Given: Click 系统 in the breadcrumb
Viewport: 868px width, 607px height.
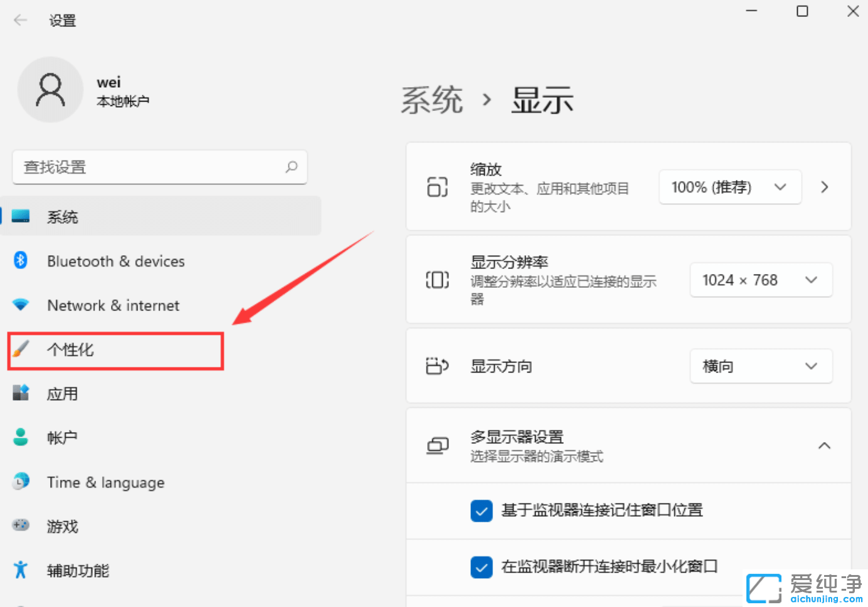Looking at the screenshot, I should tap(431, 100).
